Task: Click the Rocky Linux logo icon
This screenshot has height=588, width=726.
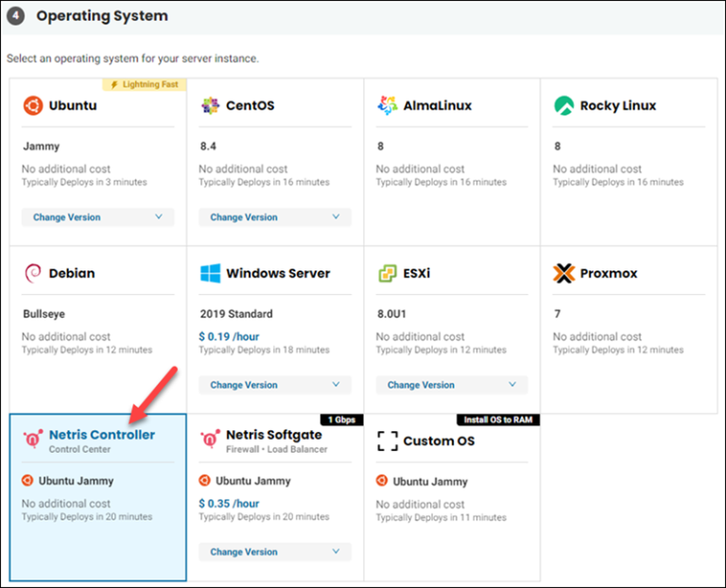Action: [564, 106]
